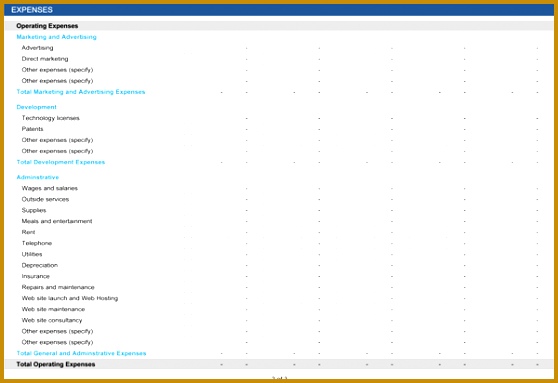The height and width of the screenshot is (383, 558).
Task: Select Web site consultancy row label
Action: click(52, 320)
